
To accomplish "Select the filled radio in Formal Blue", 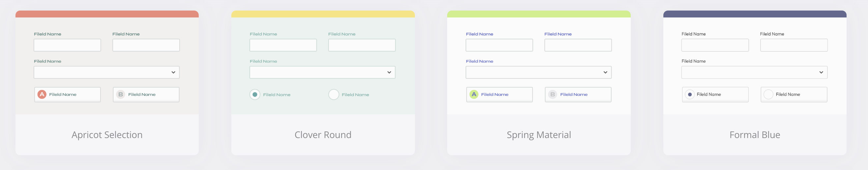I will tap(690, 95).
